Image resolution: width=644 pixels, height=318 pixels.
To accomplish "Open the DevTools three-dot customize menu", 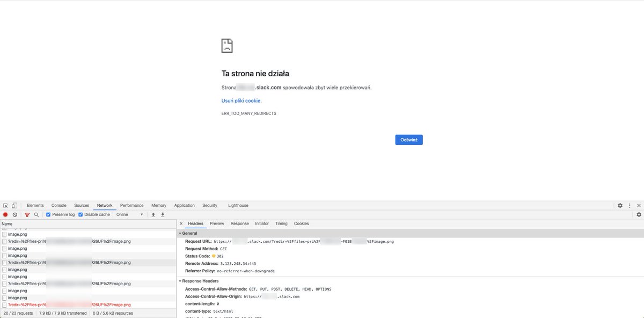I will tap(629, 205).
